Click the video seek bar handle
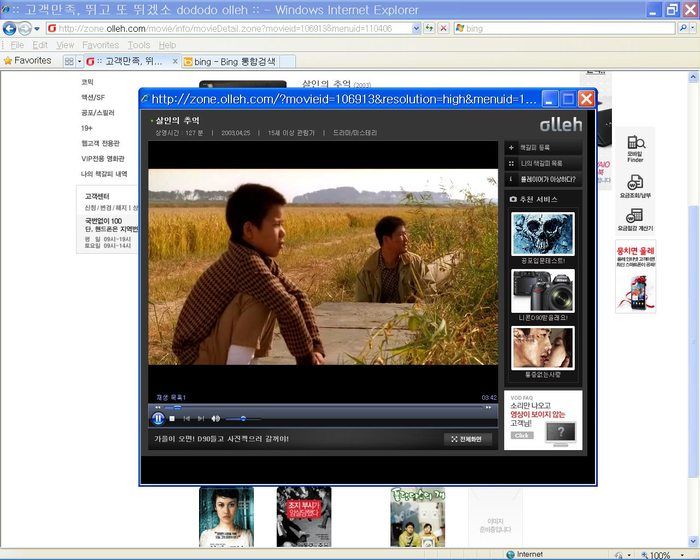Image resolution: width=700 pixels, height=560 pixels. pyautogui.click(x=177, y=407)
